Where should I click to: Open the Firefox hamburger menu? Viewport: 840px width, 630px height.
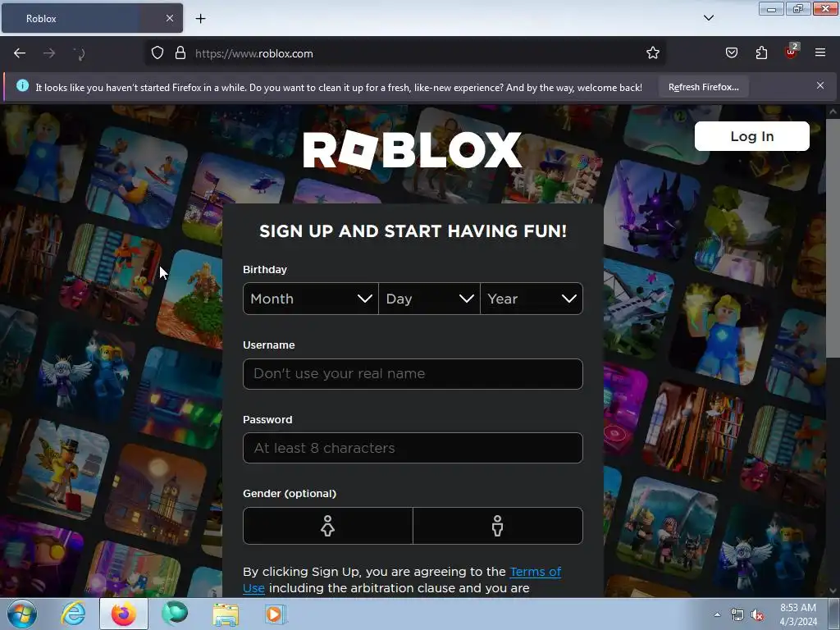coord(819,52)
